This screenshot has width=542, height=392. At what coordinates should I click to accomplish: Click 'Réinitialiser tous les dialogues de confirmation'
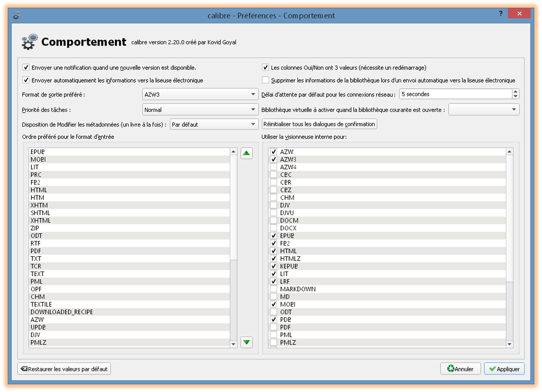[319, 124]
